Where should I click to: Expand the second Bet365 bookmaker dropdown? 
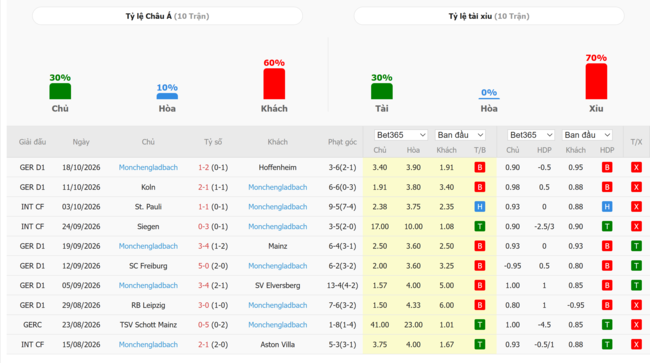531,135
